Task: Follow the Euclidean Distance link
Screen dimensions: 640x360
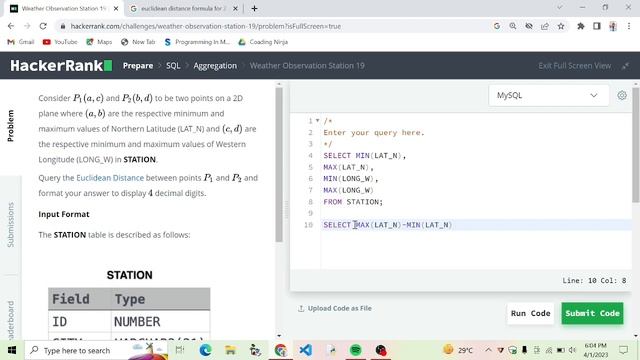Action: 110,178
